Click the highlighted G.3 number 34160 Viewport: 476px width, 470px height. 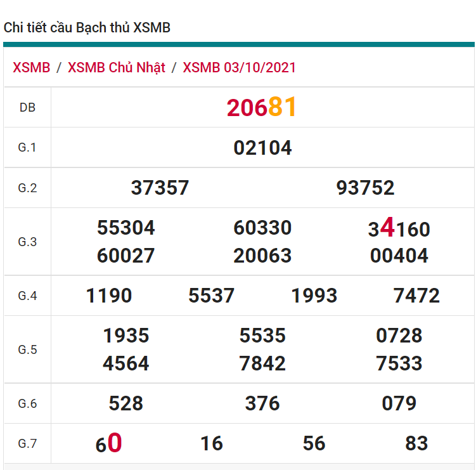click(399, 228)
